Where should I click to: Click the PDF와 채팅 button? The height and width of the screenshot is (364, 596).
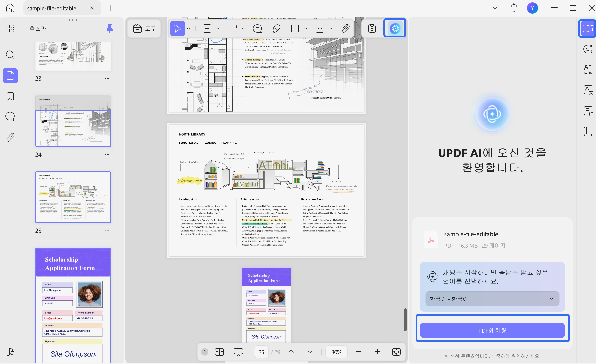click(x=492, y=330)
